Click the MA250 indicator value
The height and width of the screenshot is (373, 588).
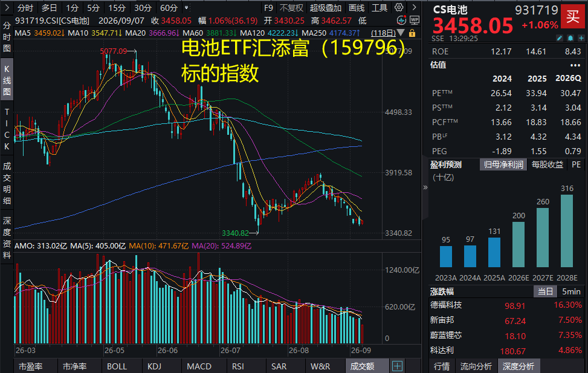[x=344, y=33]
